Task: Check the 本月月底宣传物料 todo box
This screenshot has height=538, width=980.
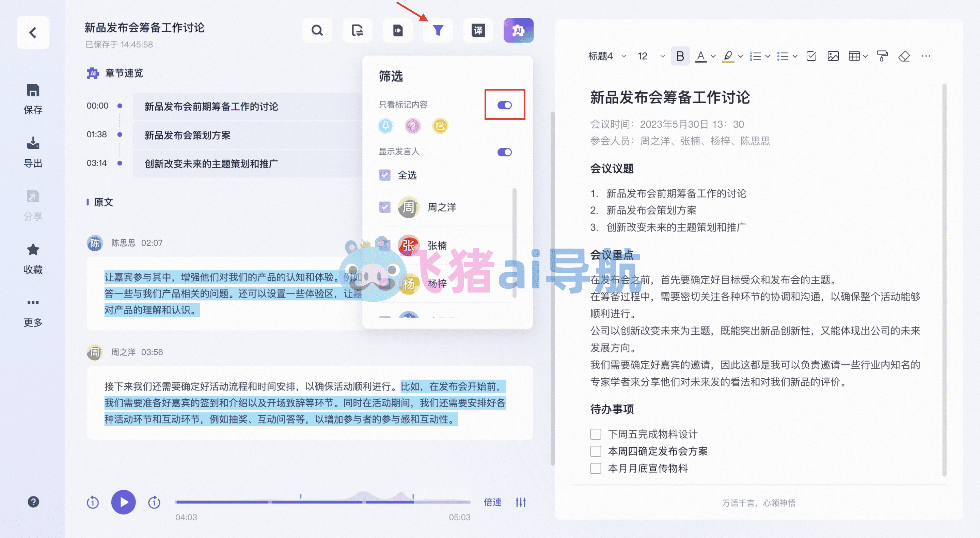Action: click(596, 468)
